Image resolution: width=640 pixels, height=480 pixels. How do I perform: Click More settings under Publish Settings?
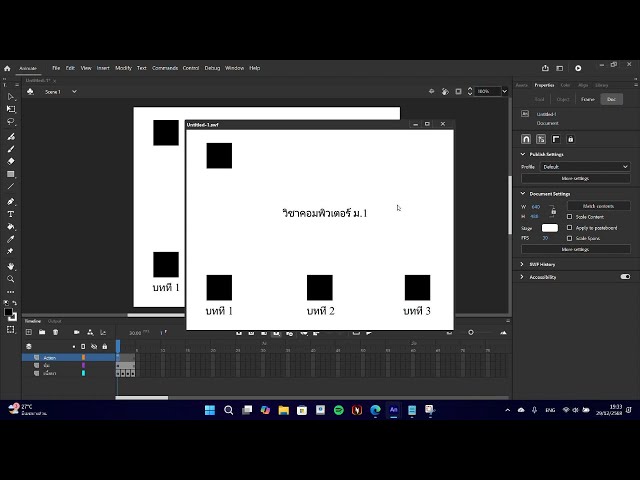(x=576, y=178)
